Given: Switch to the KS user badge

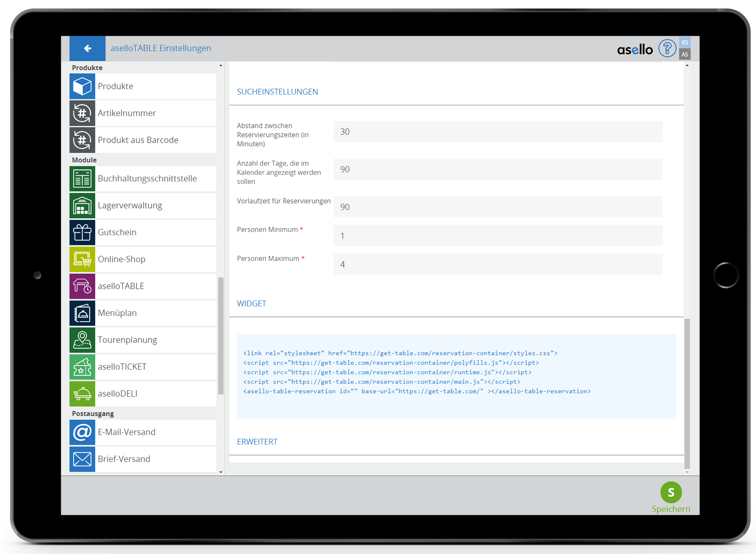Looking at the screenshot, I should [685, 42].
